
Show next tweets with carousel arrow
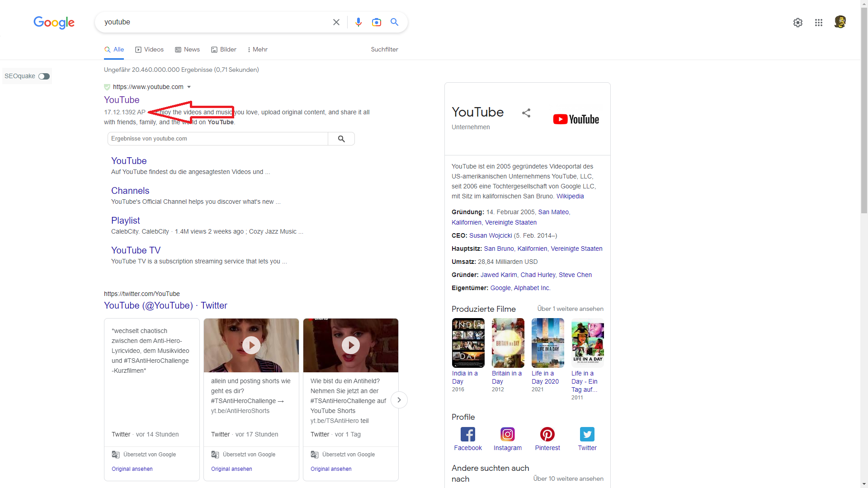399,400
